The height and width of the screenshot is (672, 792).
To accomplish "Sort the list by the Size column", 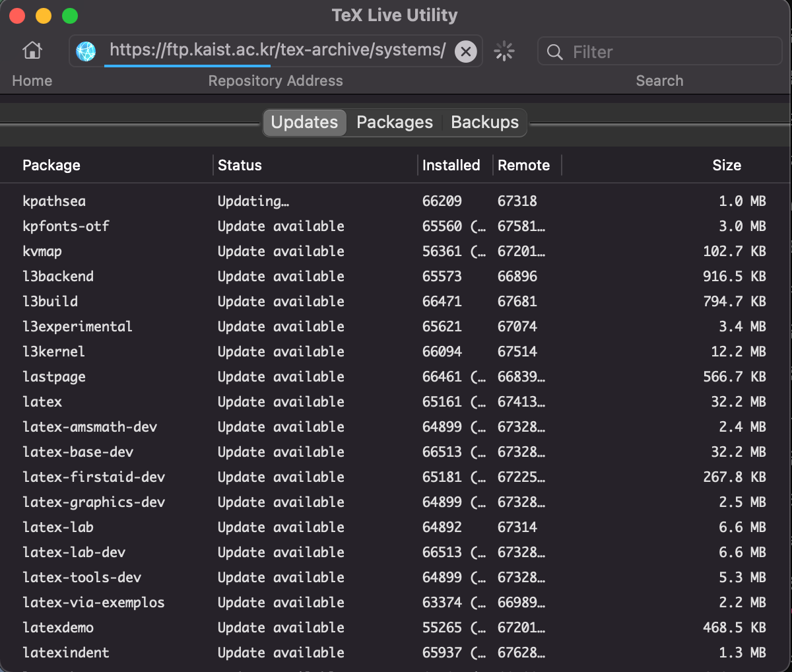I will [x=727, y=165].
